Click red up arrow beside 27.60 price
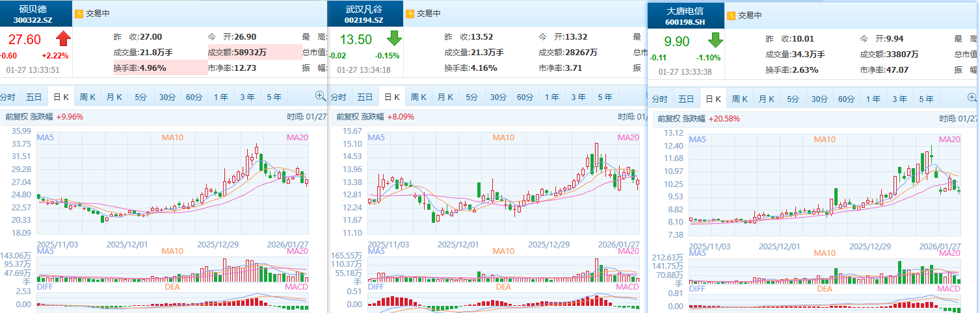Viewport: 980px width, 313px height. 63,39
